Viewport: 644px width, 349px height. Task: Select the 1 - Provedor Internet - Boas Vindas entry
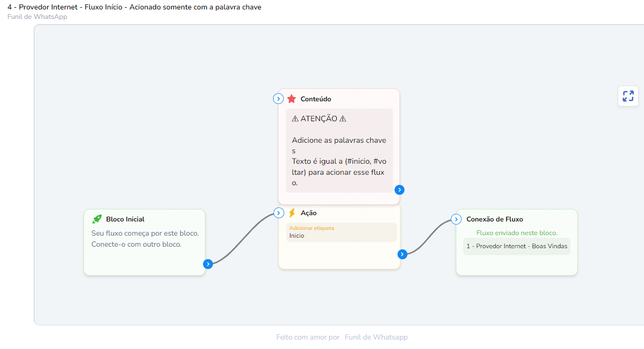click(x=516, y=246)
